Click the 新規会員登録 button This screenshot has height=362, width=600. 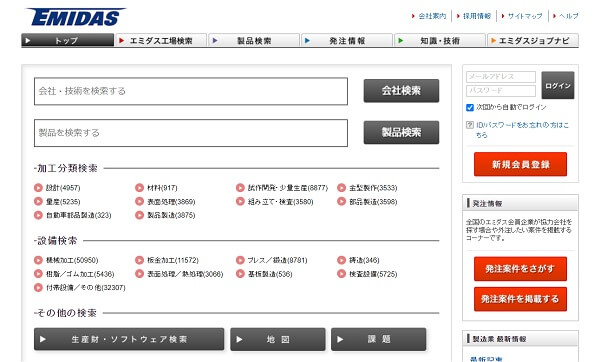tap(520, 164)
